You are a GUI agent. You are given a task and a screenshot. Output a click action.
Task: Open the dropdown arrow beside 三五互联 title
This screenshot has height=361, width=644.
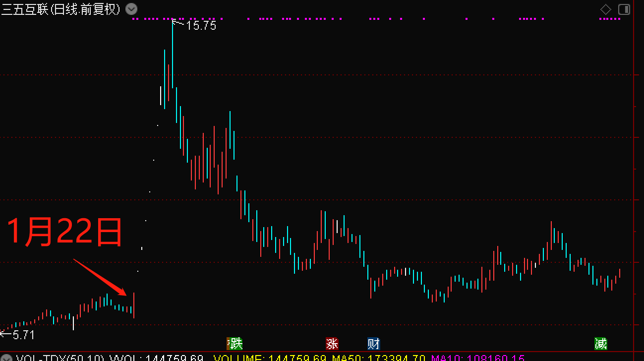131,9
